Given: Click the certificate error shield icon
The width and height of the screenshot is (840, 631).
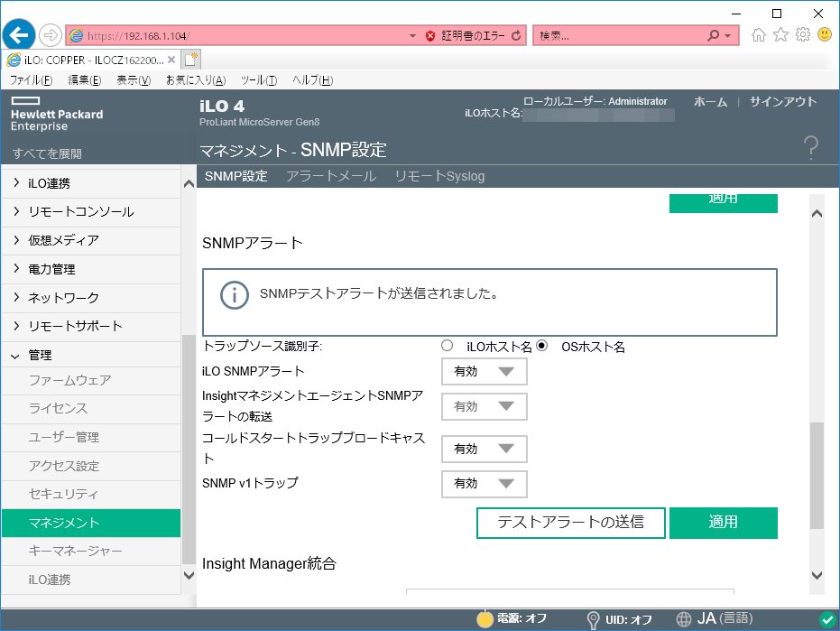Looking at the screenshot, I should (430, 36).
